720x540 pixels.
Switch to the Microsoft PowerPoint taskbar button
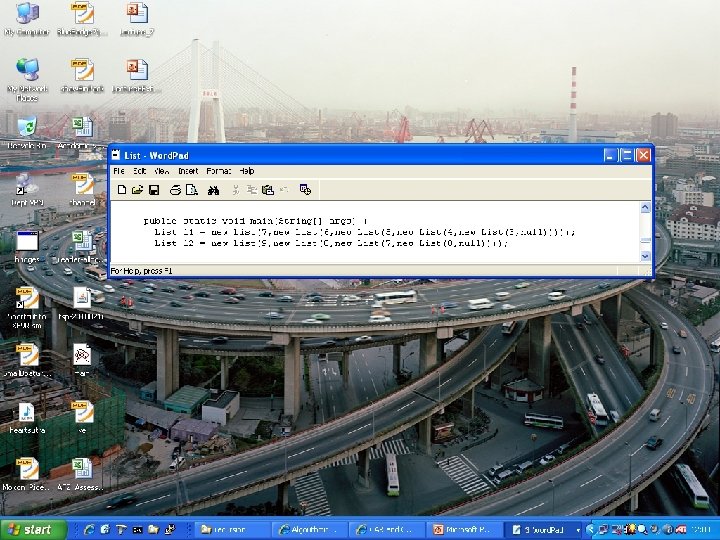464,530
